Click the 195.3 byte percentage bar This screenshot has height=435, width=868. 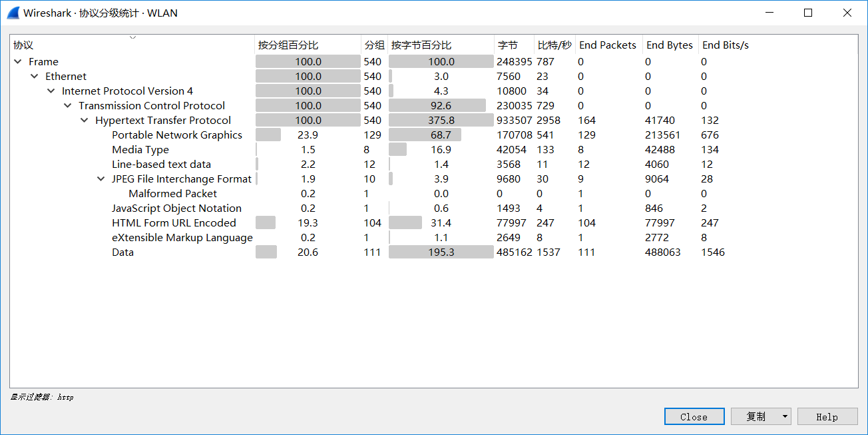(441, 252)
